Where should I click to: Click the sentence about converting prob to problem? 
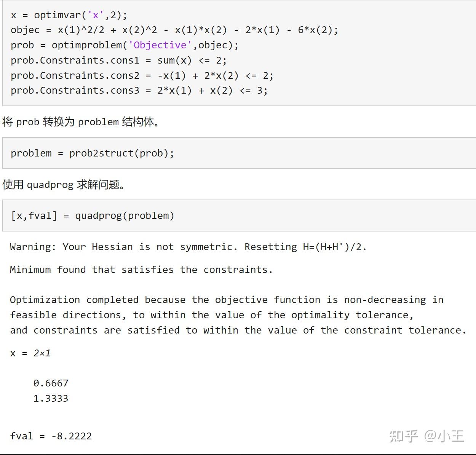point(81,122)
